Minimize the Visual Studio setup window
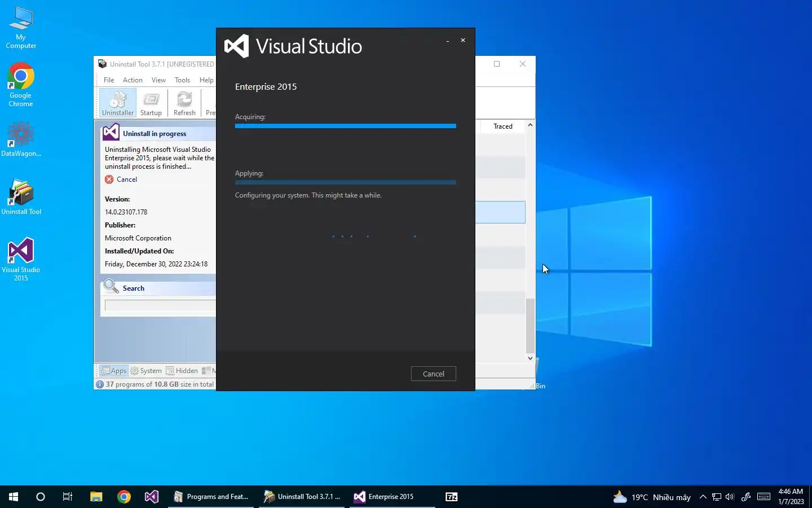 (x=448, y=41)
